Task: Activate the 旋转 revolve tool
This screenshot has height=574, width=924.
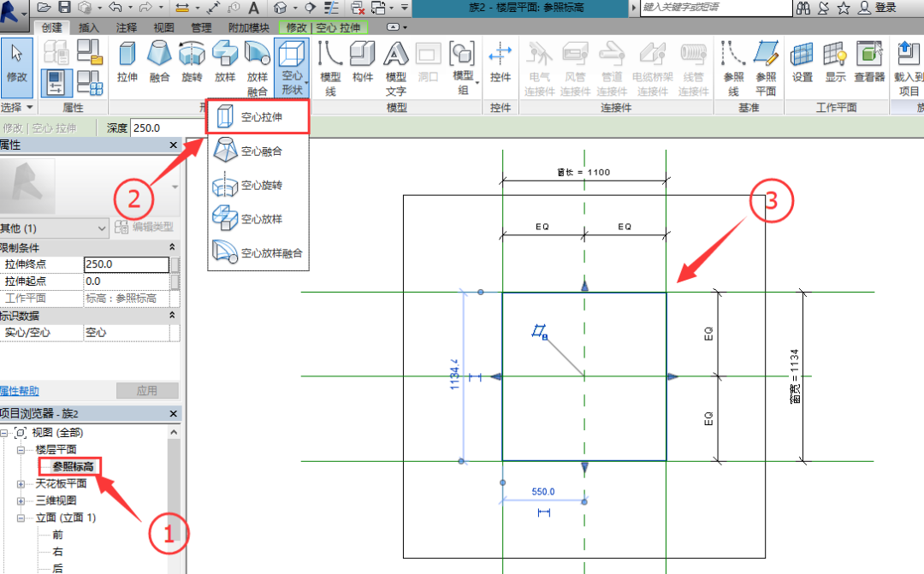Action: [x=192, y=62]
